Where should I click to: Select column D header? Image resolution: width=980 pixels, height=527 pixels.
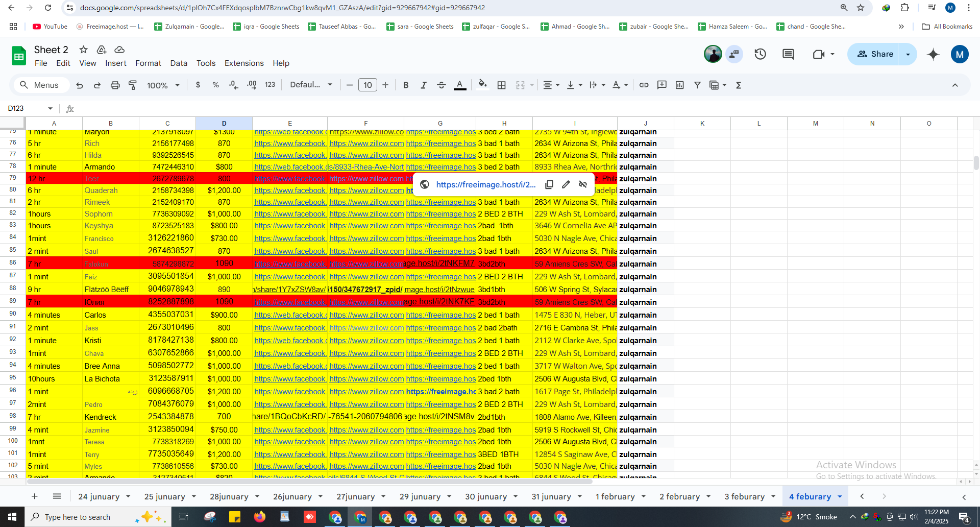[224, 123]
